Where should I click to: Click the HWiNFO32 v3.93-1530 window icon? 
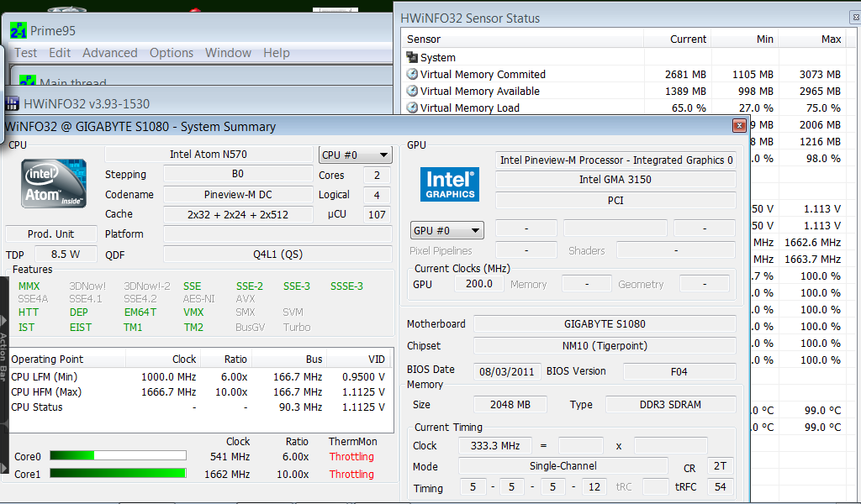(12, 103)
